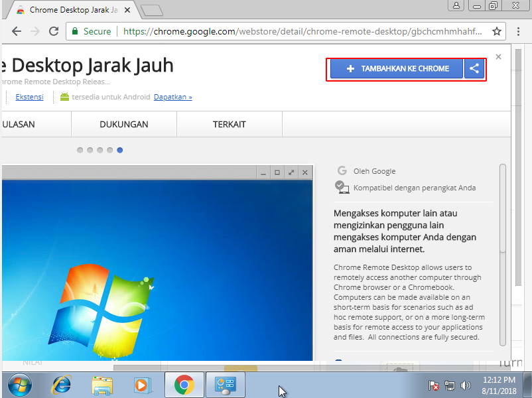Select the first carousel dot
532x398 pixels.
tap(80, 150)
